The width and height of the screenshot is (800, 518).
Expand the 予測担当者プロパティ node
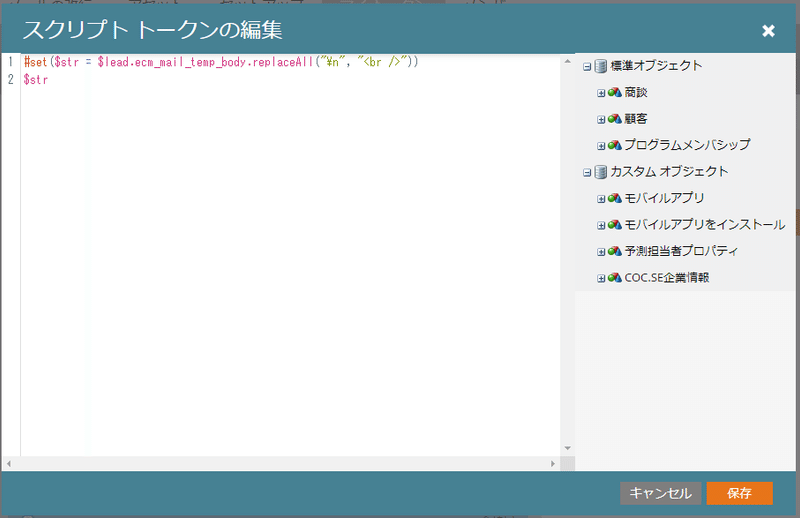point(601,252)
